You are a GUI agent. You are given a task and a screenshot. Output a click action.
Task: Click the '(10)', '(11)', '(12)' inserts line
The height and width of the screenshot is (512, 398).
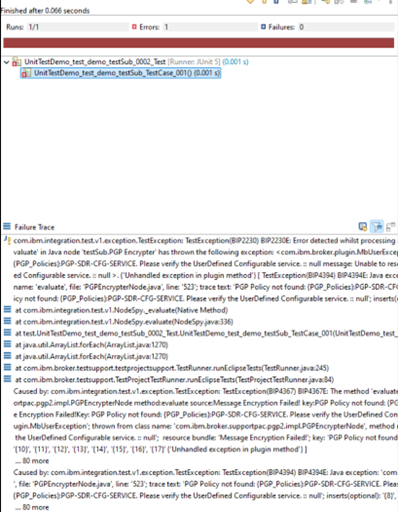coord(160,449)
